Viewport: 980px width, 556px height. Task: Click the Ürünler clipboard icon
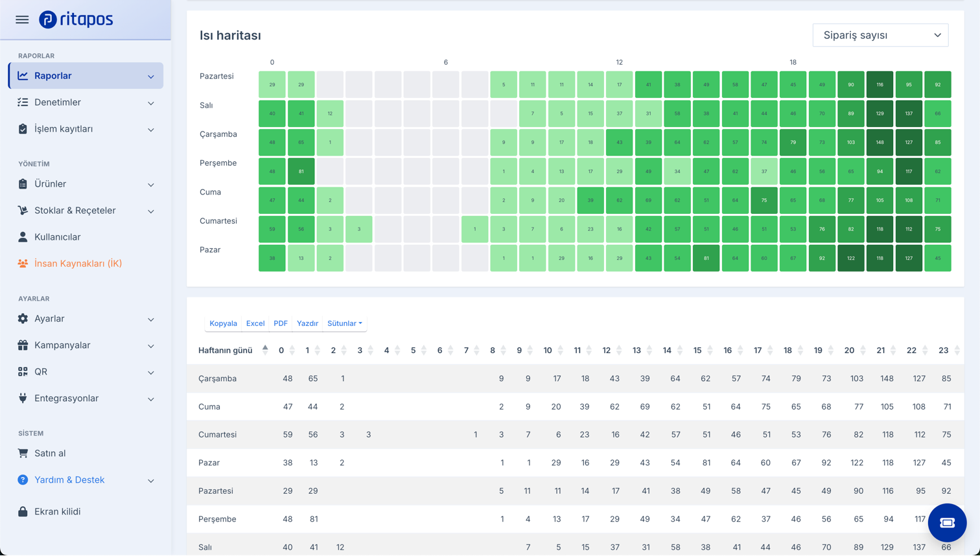click(x=23, y=184)
